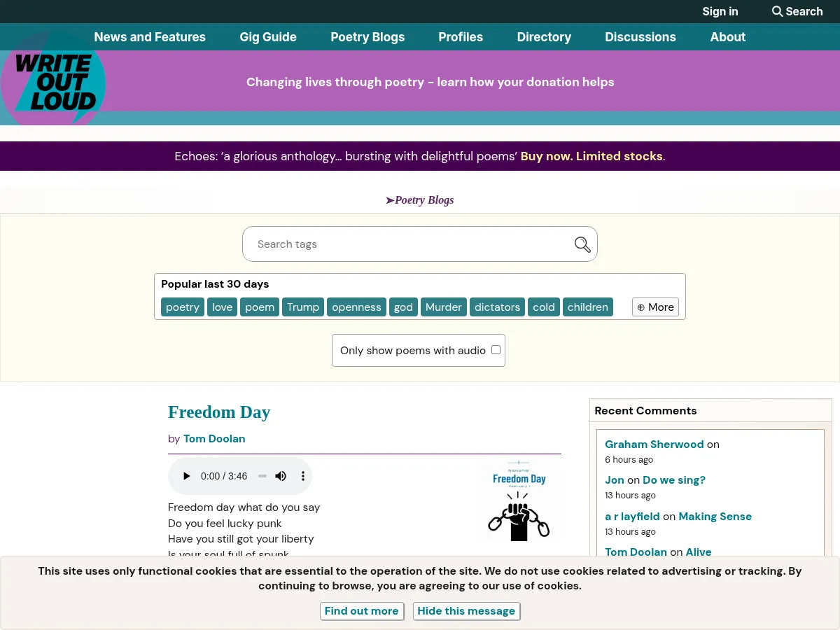Click the Sign in link

pos(720,11)
